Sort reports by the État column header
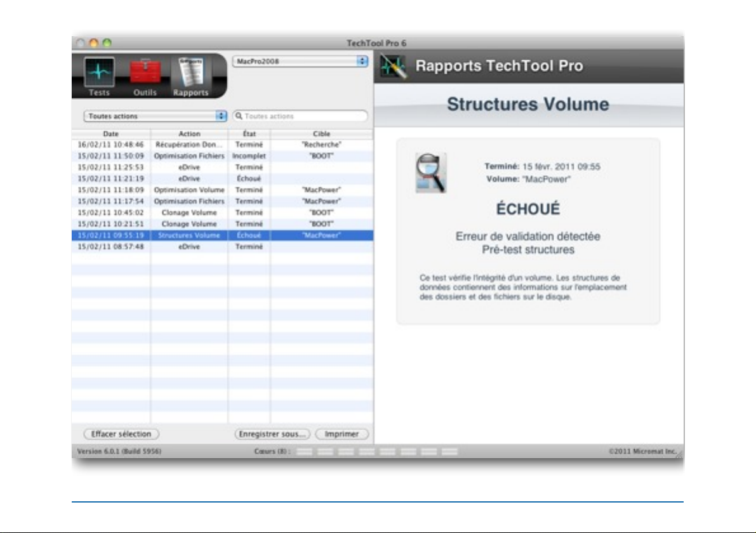Screen dimensions: 756x533 (249, 134)
